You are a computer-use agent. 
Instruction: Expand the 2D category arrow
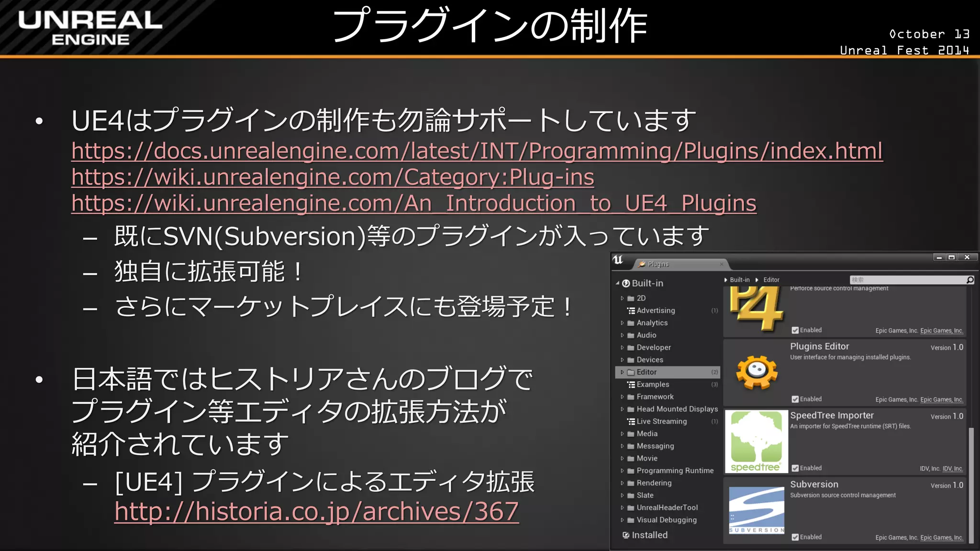pos(622,298)
